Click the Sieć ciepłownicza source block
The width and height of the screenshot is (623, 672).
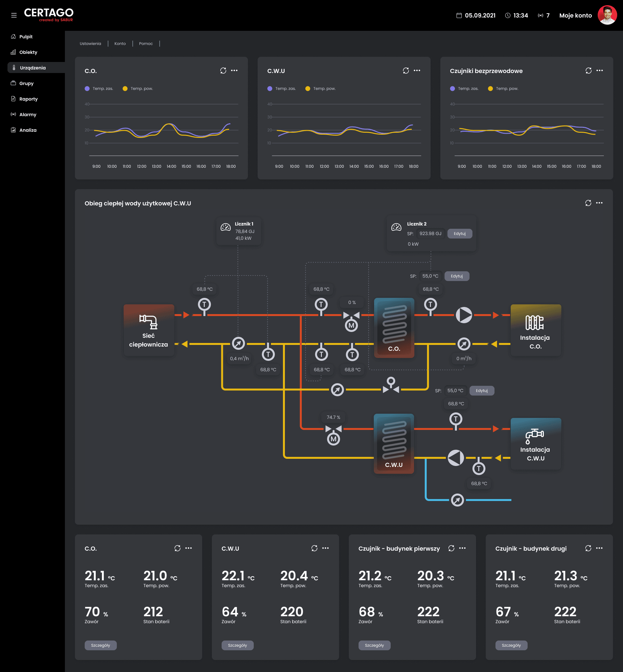click(x=149, y=330)
